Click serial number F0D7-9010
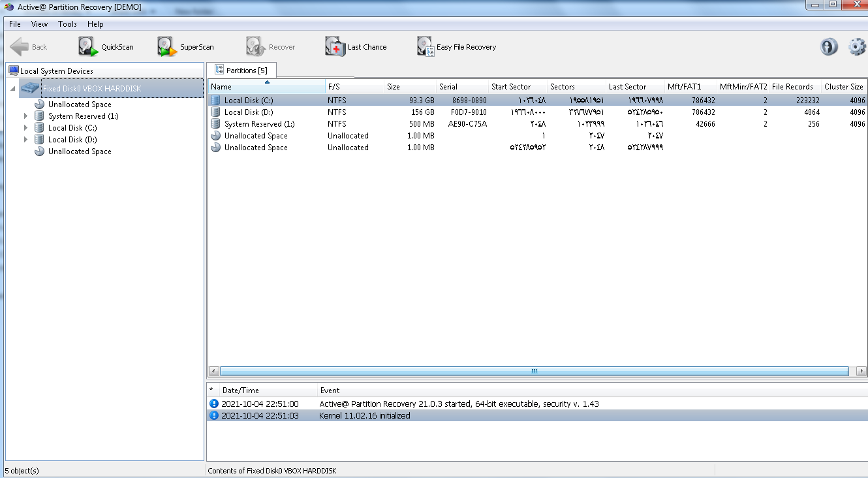 [x=469, y=112]
